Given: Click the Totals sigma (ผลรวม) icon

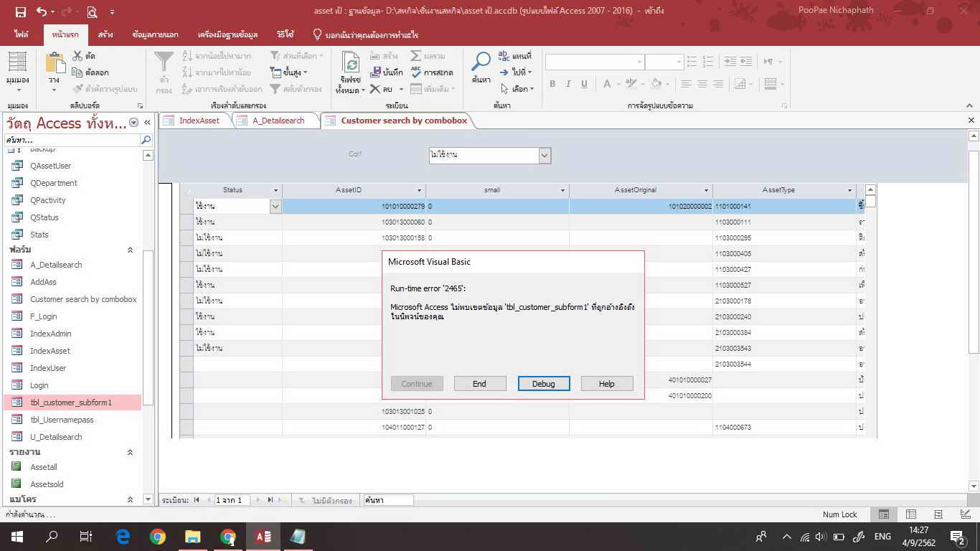Looking at the screenshot, I should [415, 55].
